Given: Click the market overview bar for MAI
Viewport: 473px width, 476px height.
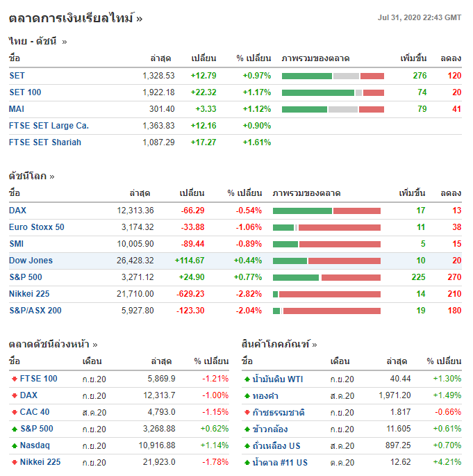Looking at the screenshot, I should point(333,109).
